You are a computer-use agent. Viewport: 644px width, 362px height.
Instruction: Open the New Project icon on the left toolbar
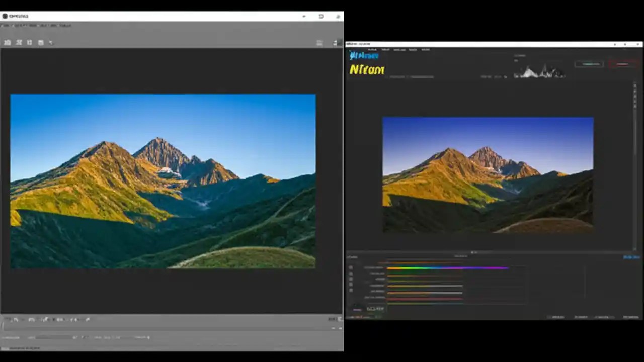(7, 42)
